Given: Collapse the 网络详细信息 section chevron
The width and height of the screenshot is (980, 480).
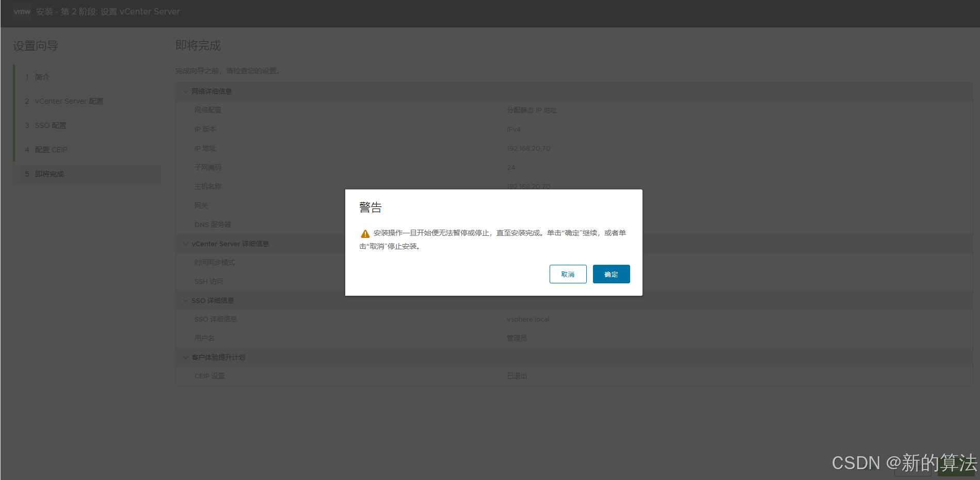Looking at the screenshot, I should (186, 91).
